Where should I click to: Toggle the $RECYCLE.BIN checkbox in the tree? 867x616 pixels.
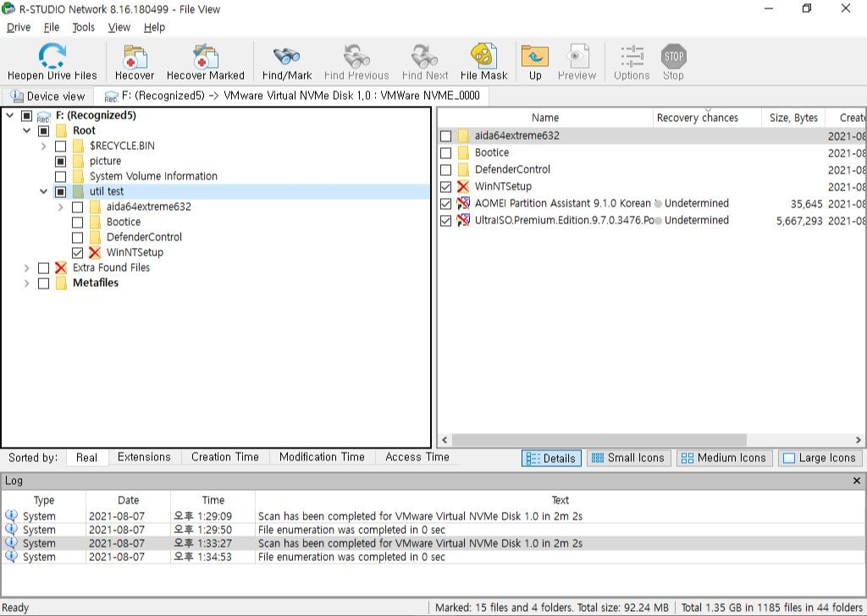pos(61,146)
